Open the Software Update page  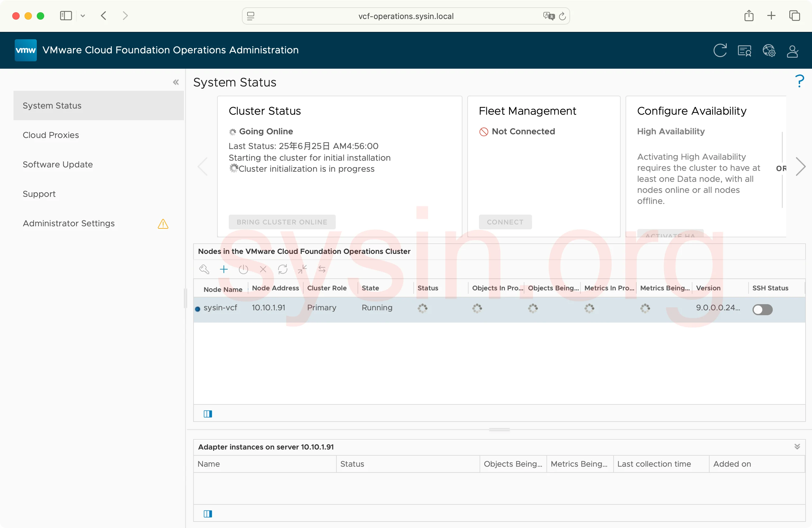[58, 164]
